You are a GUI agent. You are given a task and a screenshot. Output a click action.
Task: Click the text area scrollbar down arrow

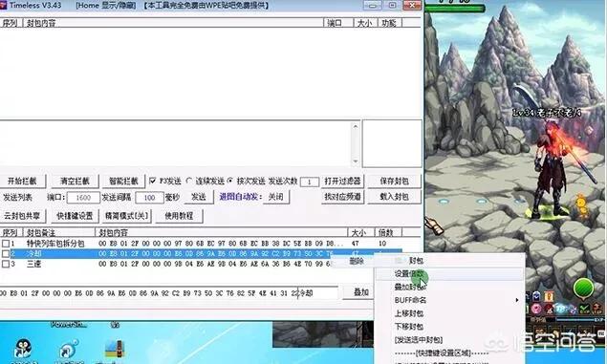click(x=356, y=161)
